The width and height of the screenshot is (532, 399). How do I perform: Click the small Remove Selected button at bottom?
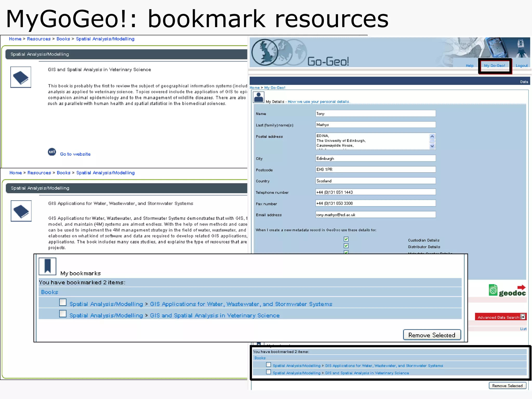tap(507, 386)
